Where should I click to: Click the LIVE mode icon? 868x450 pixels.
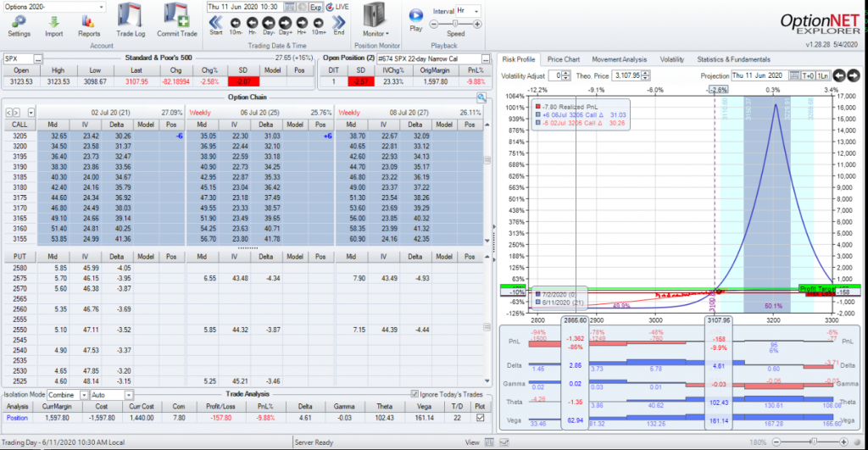click(x=330, y=7)
